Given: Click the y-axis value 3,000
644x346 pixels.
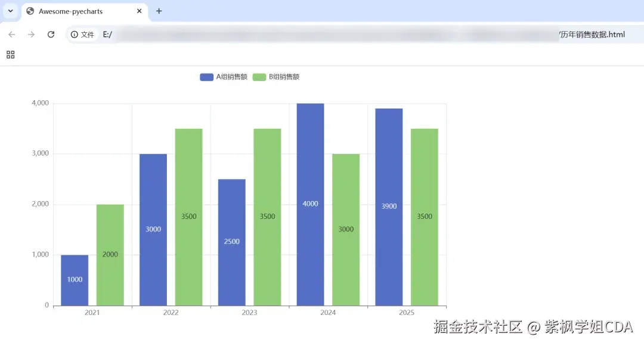Looking at the screenshot, I should tap(41, 153).
